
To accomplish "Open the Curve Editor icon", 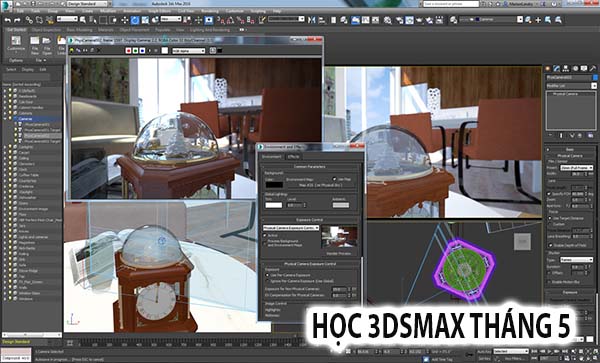I will pos(366,20).
